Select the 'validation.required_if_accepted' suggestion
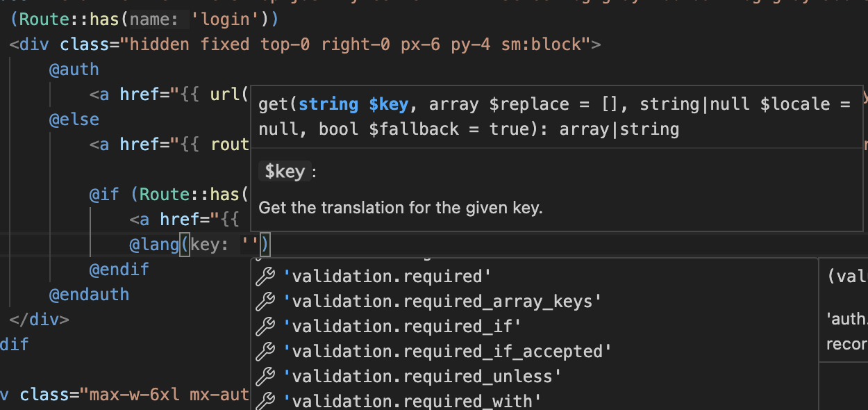The height and width of the screenshot is (410, 868). [534, 352]
